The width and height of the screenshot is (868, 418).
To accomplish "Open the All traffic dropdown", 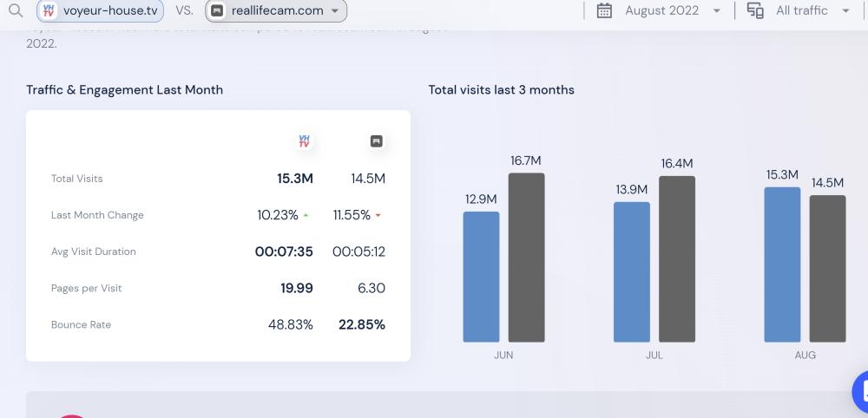I will [x=845, y=11].
